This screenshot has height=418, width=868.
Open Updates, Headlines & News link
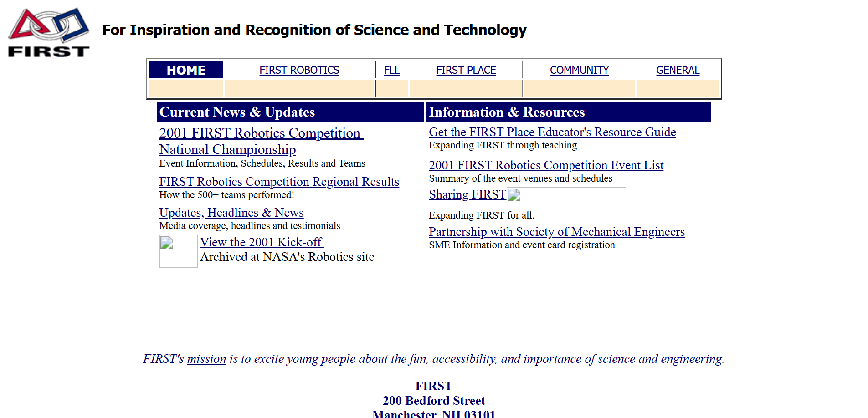[231, 213]
